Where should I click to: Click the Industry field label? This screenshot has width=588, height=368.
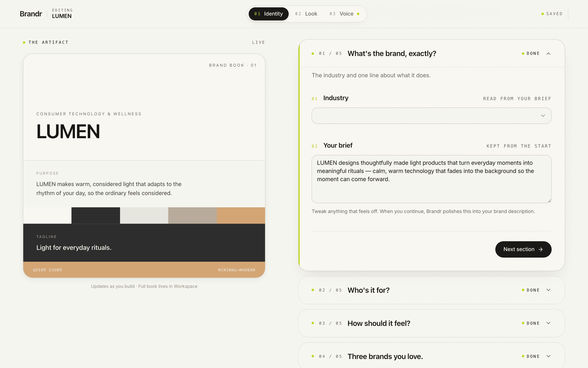pyautogui.click(x=336, y=98)
